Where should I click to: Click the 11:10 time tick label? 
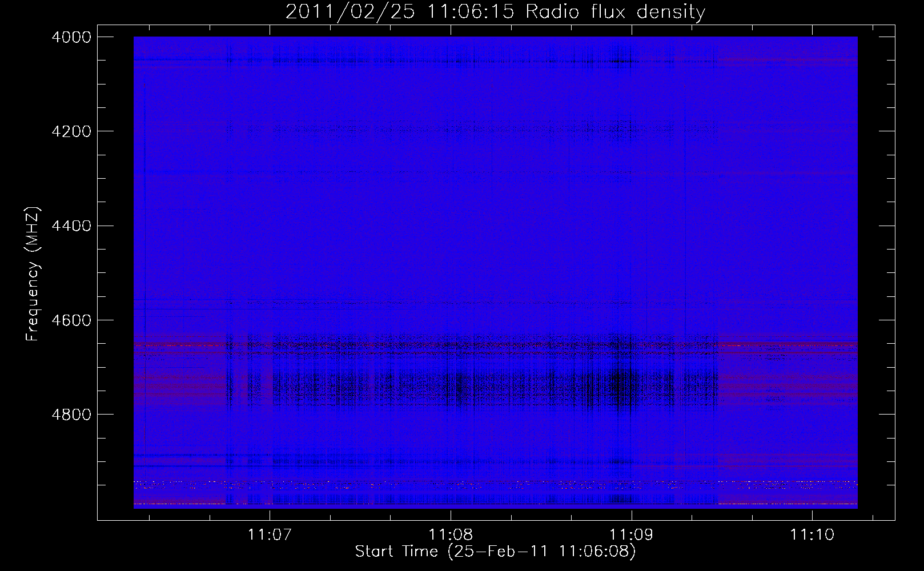coord(812,535)
